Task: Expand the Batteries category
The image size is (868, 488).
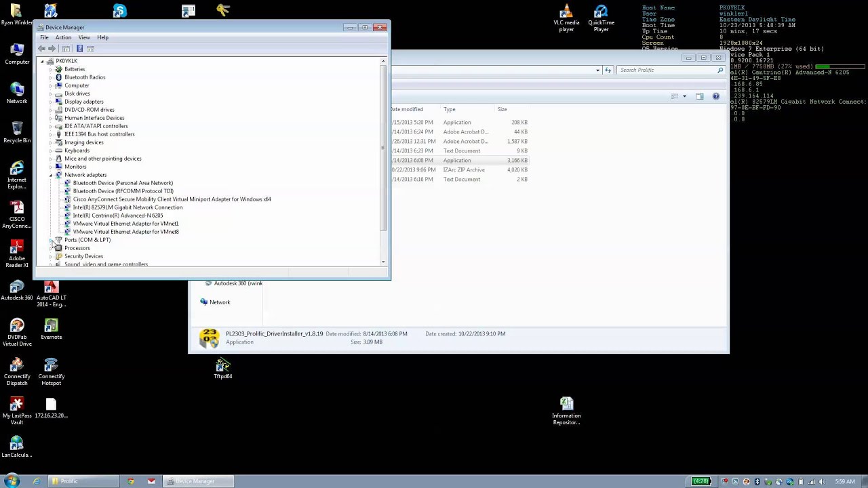Action: click(51, 69)
